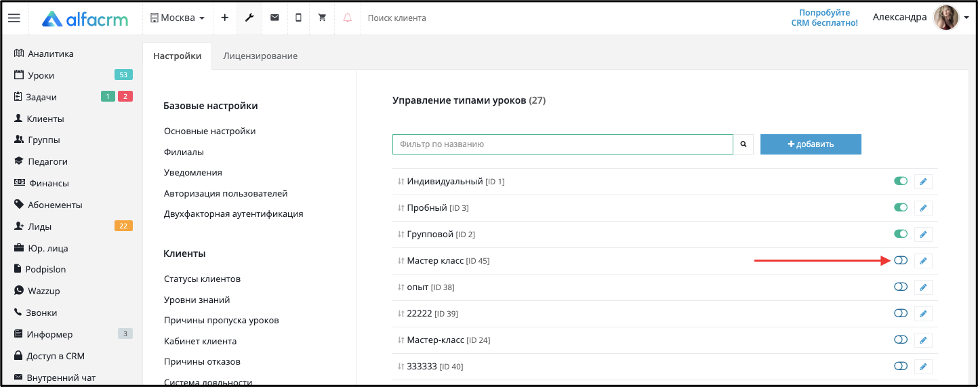Open Филиалы settings link

[x=184, y=152]
